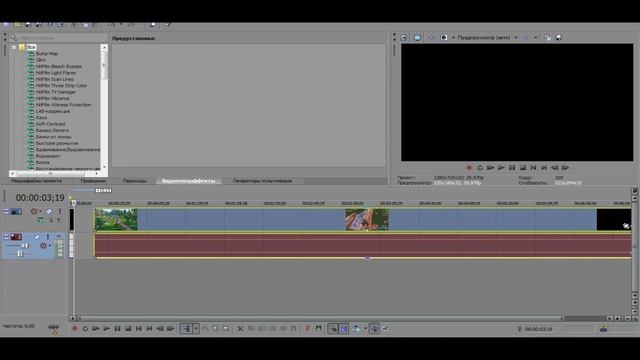Image resolution: width=640 pixels, height=360 pixels.
Task: Switch to Проводник tab
Action: coord(93,181)
